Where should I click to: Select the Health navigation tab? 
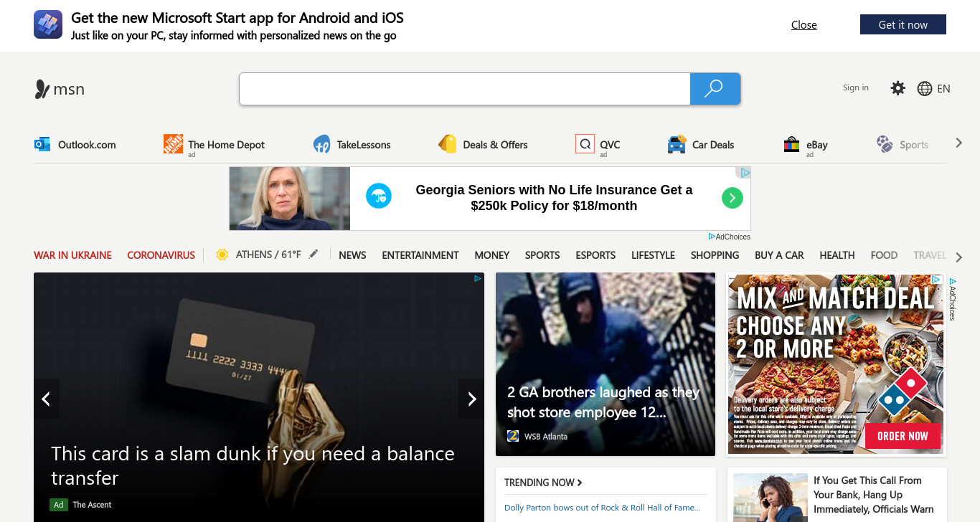click(x=837, y=255)
